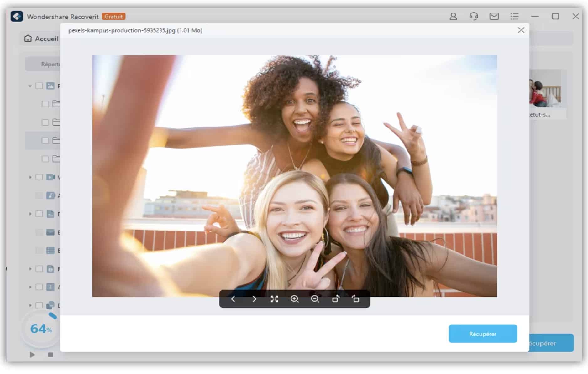Image resolution: width=588 pixels, height=374 pixels.
Task: Check the first subfolder checkbox under photos
Action: [x=45, y=104]
